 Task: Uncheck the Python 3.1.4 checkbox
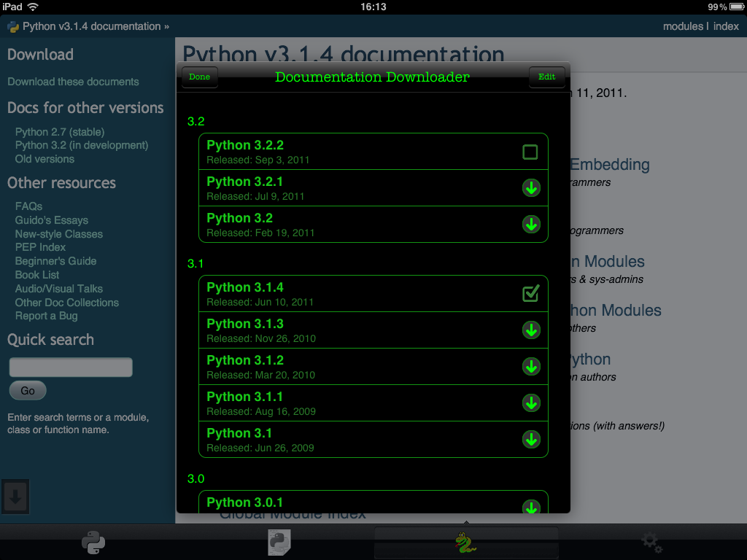click(x=531, y=293)
